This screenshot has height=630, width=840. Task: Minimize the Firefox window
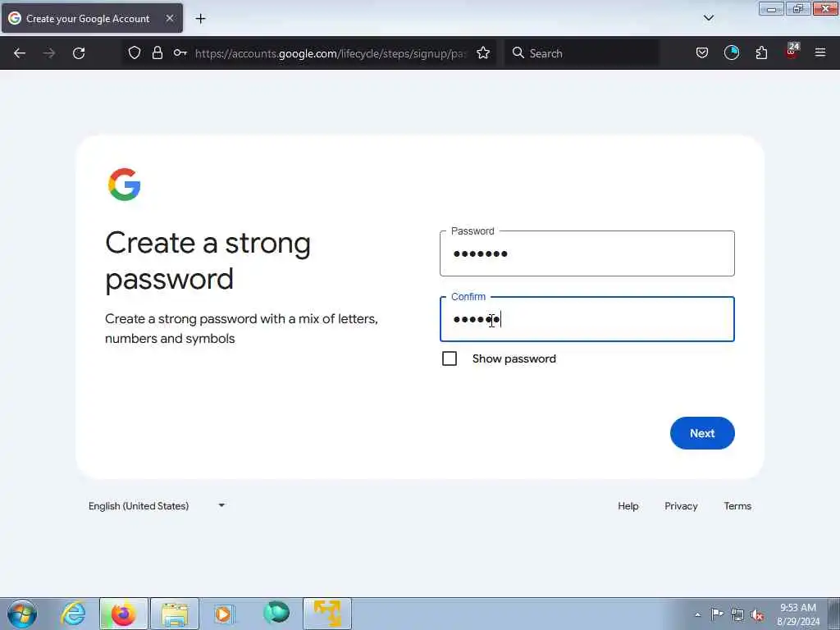pos(771,8)
